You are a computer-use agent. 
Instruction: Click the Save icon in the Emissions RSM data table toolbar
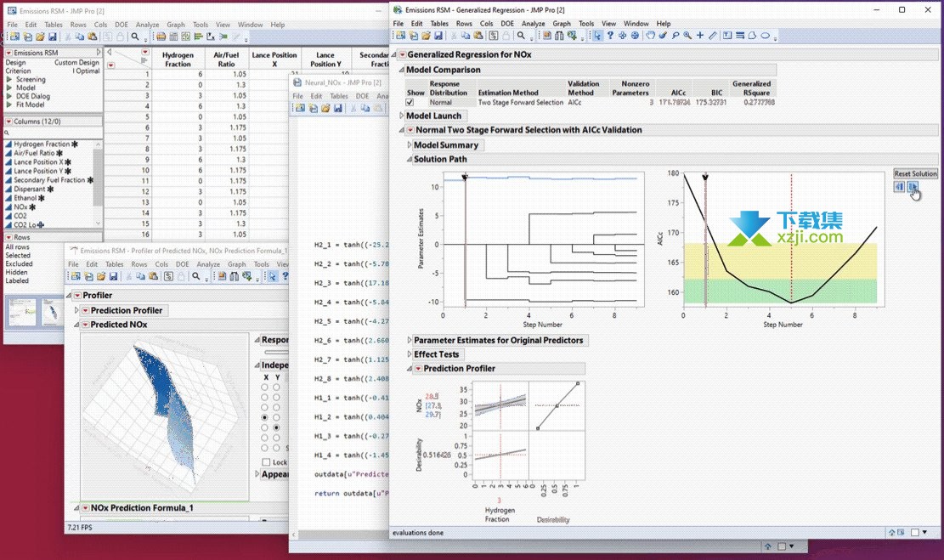53,37
